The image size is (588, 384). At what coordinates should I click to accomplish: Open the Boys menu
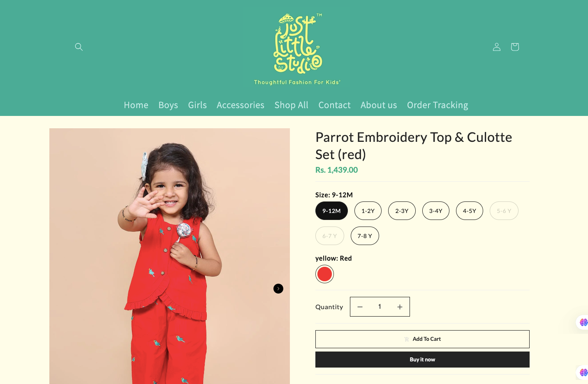click(x=168, y=105)
